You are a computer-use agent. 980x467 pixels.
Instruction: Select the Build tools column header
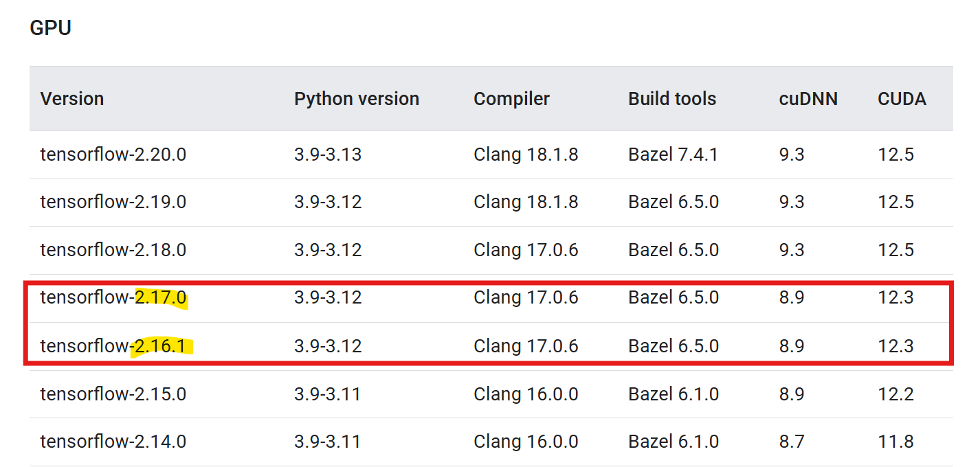[671, 99]
